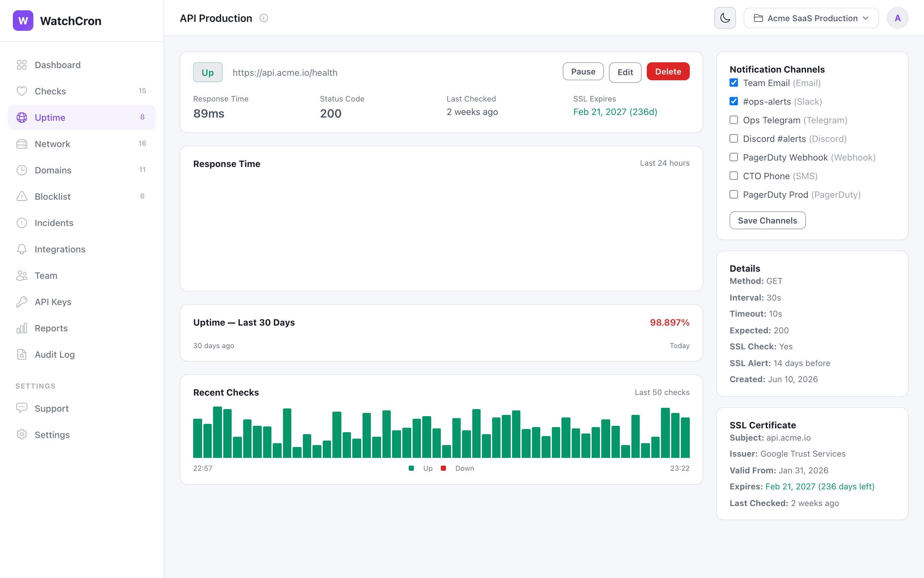Click the info icon beside API Production

[x=264, y=18]
